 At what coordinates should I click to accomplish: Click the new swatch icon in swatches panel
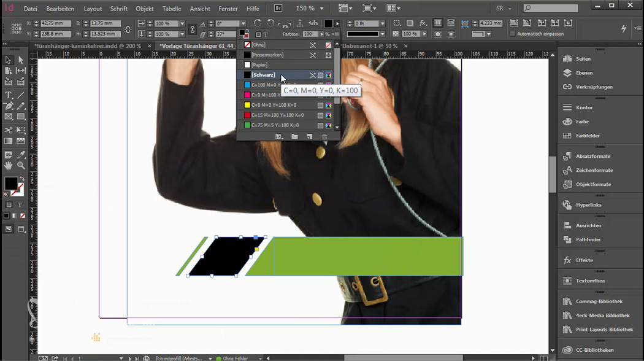pos(309,136)
